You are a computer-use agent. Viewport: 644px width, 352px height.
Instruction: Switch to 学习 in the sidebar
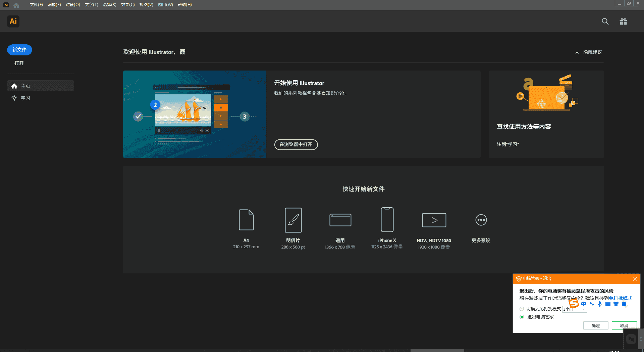pos(26,98)
